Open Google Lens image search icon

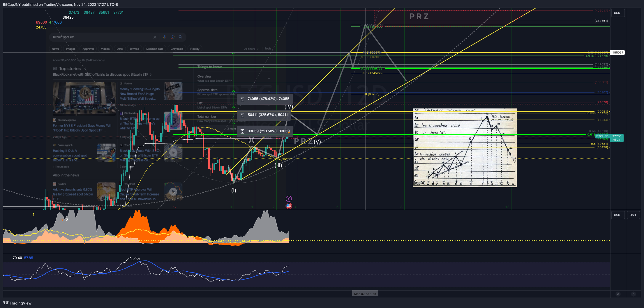(x=173, y=37)
